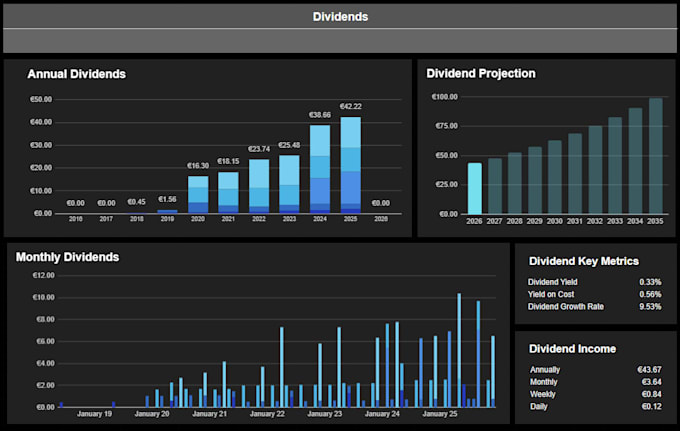Click the January 20 axis label

[152, 414]
